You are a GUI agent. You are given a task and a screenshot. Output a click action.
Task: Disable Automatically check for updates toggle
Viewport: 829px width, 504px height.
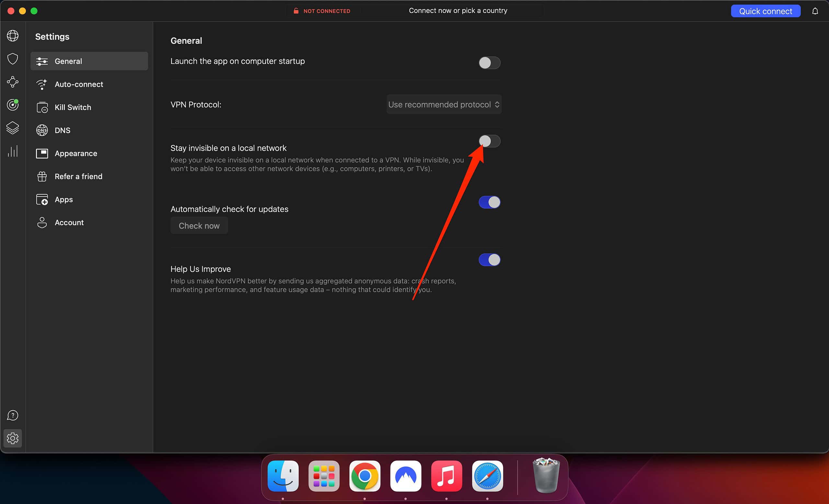coord(489,202)
